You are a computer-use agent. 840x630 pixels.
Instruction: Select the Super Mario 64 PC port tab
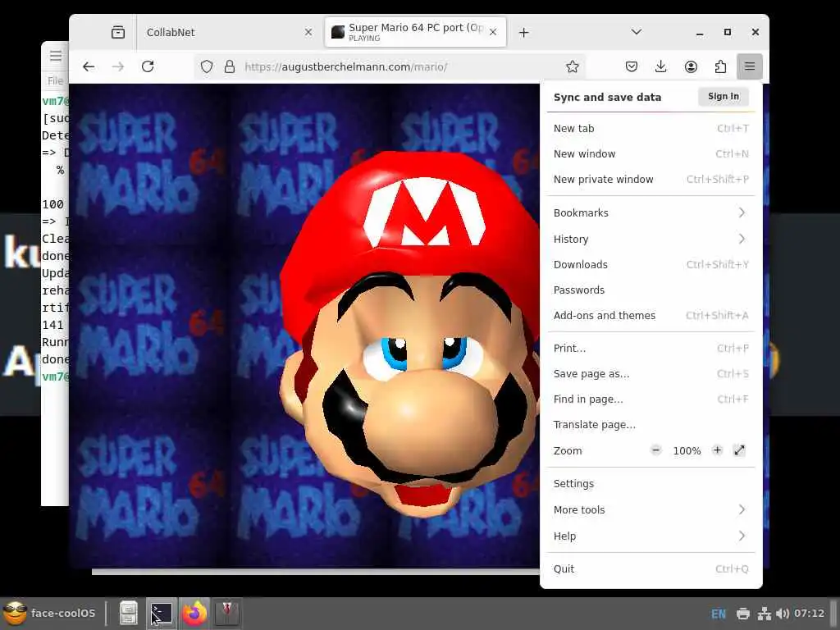416,32
